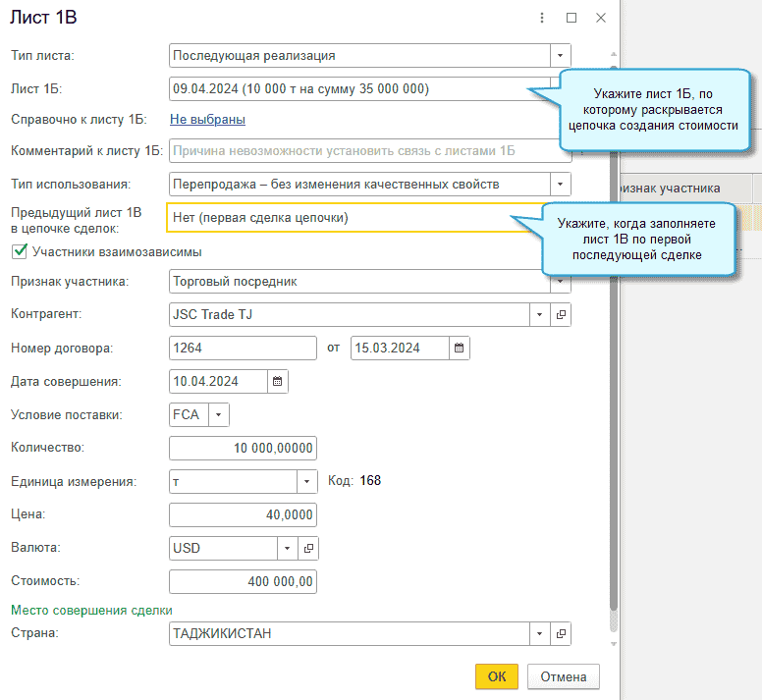Open the three-dot more actions menu
762x700 pixels.
542,18
